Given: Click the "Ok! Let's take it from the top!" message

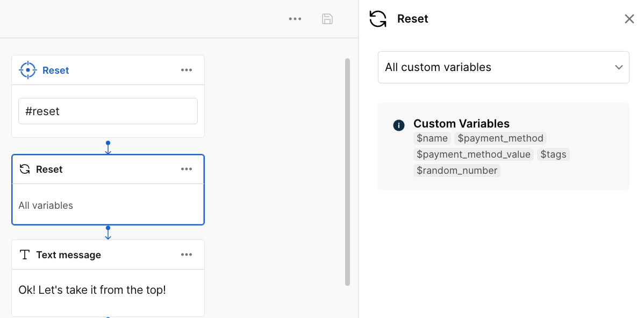Looking at the screenshot, I should point(92,290).
